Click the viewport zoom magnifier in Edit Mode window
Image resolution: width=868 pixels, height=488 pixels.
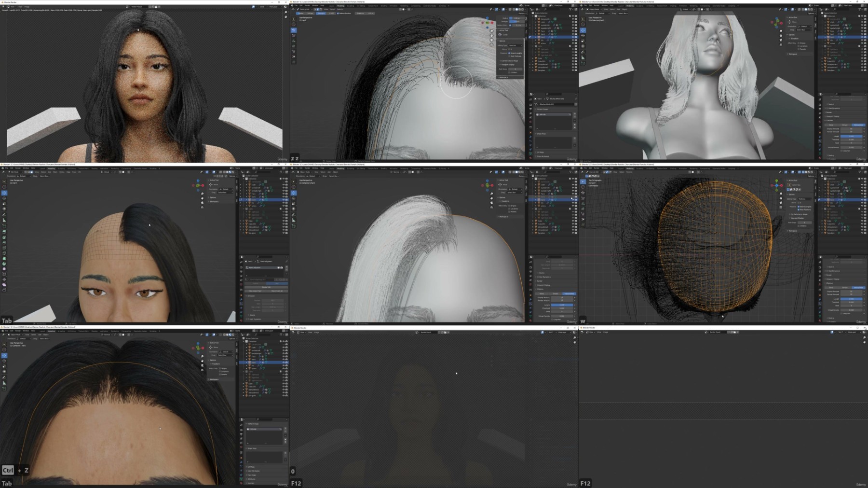click(202, 194)
